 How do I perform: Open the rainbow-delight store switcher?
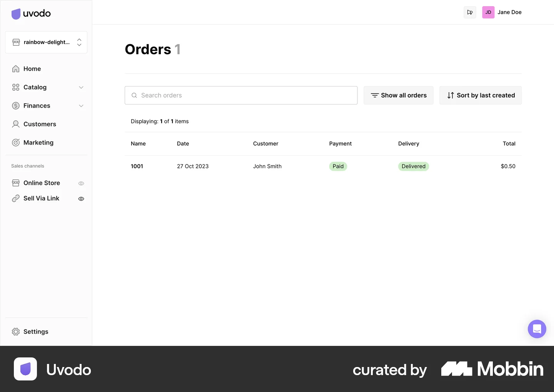coord(46,42)
